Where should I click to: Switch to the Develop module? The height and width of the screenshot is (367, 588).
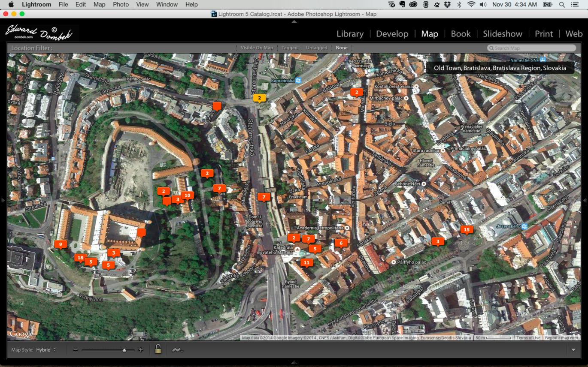tap(392, 34)
